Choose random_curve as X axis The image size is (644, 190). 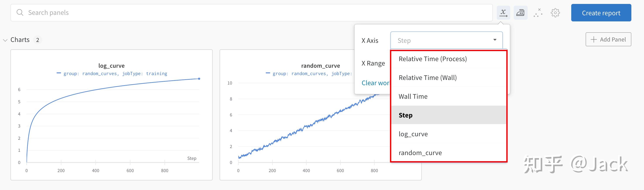tap(420, 153)
